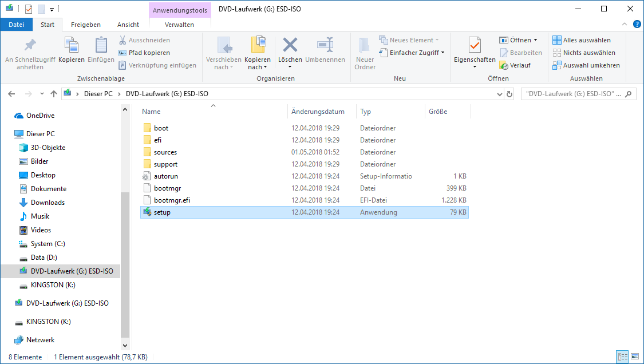Screen dimensions: 644x364
Task: Click Nichts auswählen in the ribbon
Action: (584, 53)
